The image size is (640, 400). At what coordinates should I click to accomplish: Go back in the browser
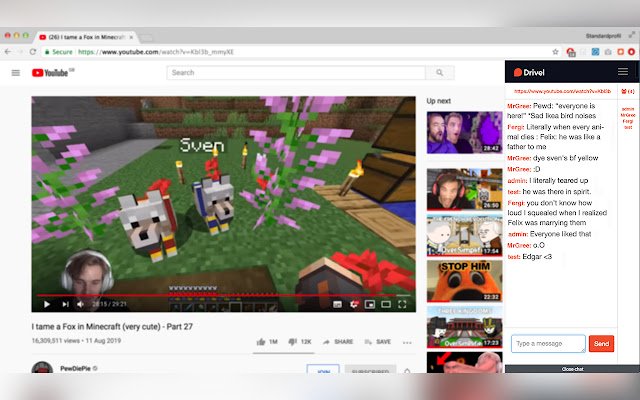[8, 52]
